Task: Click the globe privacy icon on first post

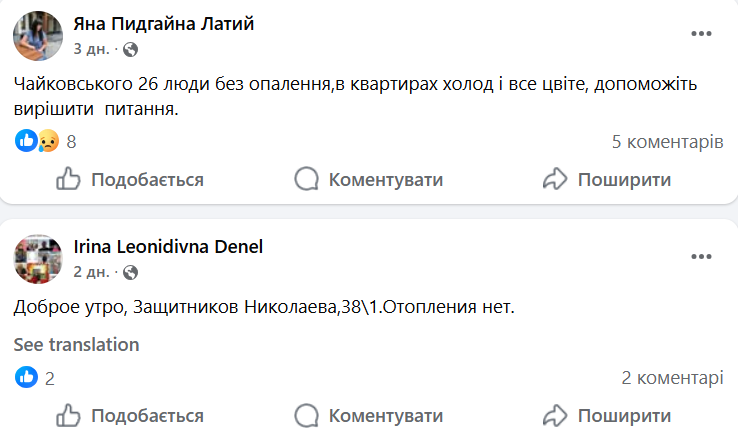Action: coord(130,49)
